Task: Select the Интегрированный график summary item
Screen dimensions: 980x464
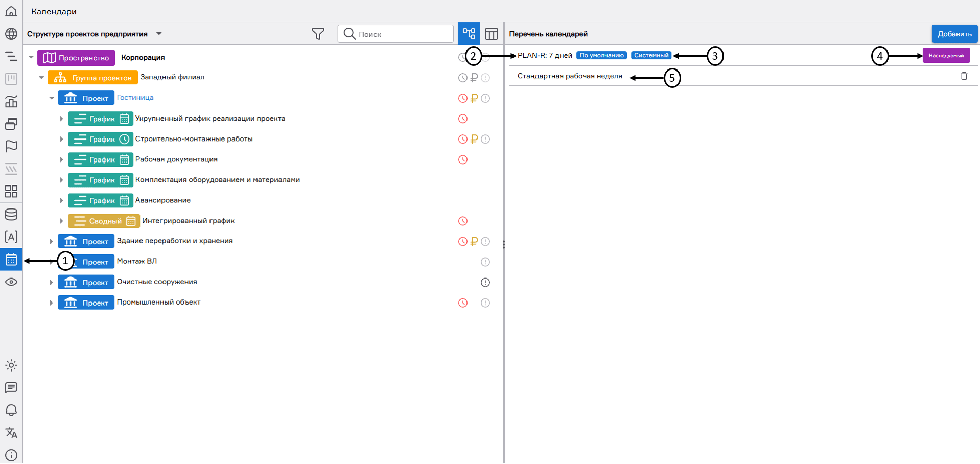Action: click(x=188, y=221)
